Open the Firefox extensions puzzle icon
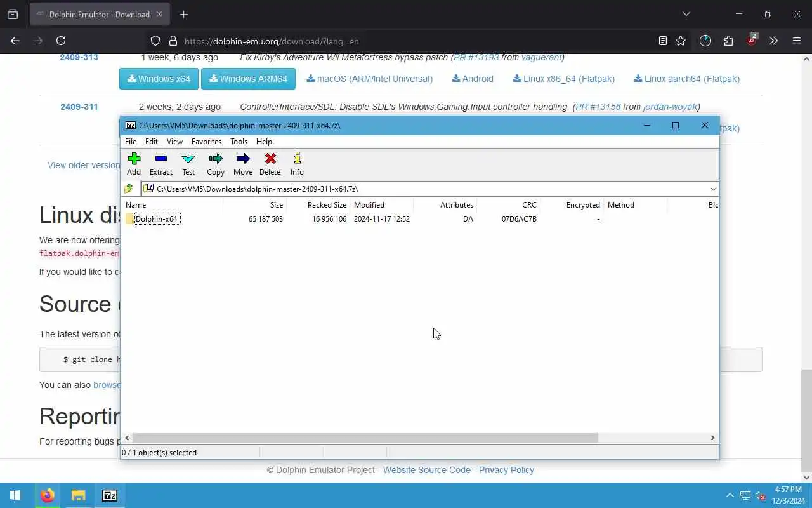 pos(728,41)
